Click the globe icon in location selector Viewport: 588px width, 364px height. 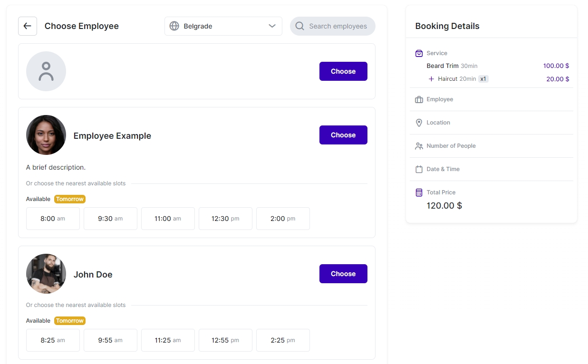pos(174,26)
